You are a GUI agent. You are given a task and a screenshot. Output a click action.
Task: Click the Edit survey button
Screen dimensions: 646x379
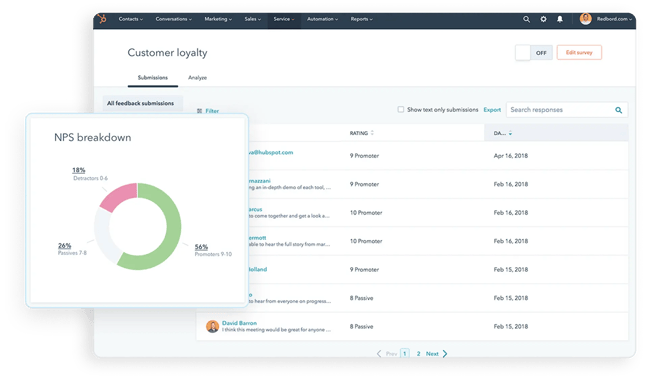[579, 52]
